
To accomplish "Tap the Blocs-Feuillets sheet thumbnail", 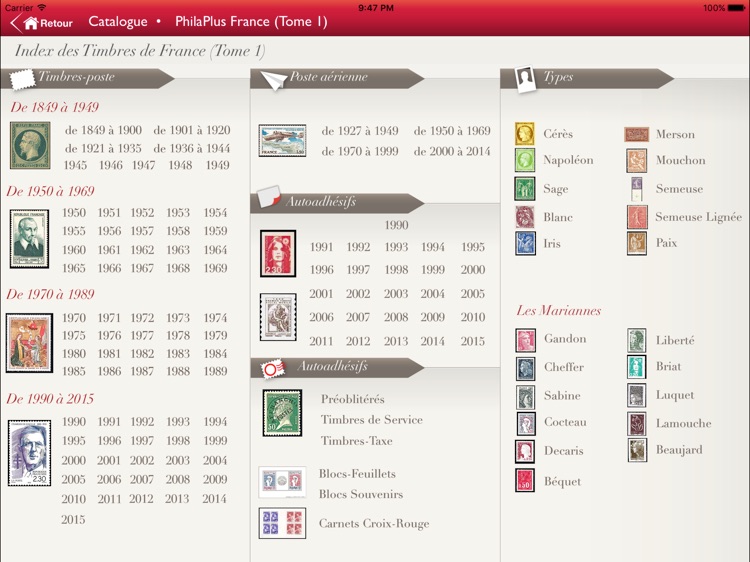I will 282,482.
